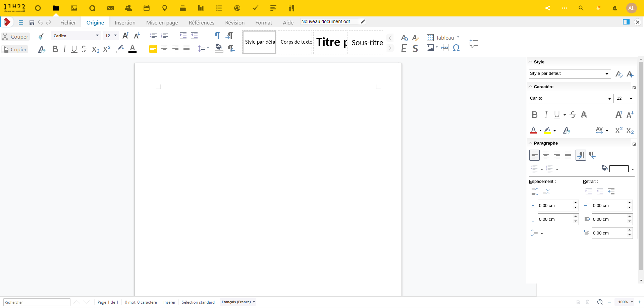
Task: Toggle italic formatting in the ribbon
Action: [x=65, y=49]
